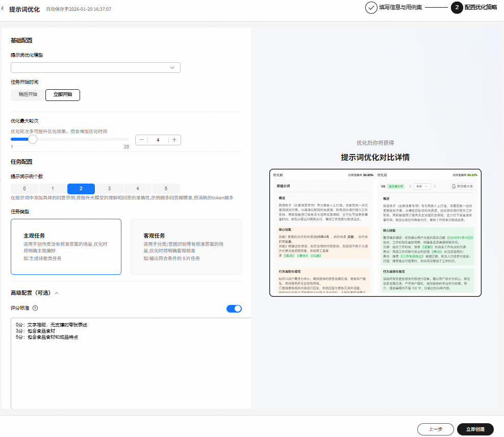The height and width of the screenshot is (437, 504).
Task: Click the step 2 number circle icon
Action: coord(457,8)
